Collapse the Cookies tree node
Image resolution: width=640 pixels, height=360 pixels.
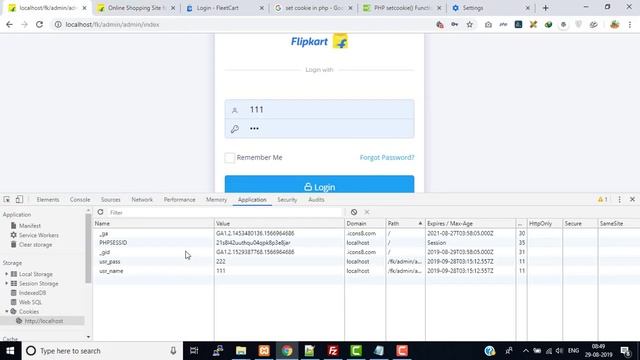pyautogui.click(x=6, y=311)
